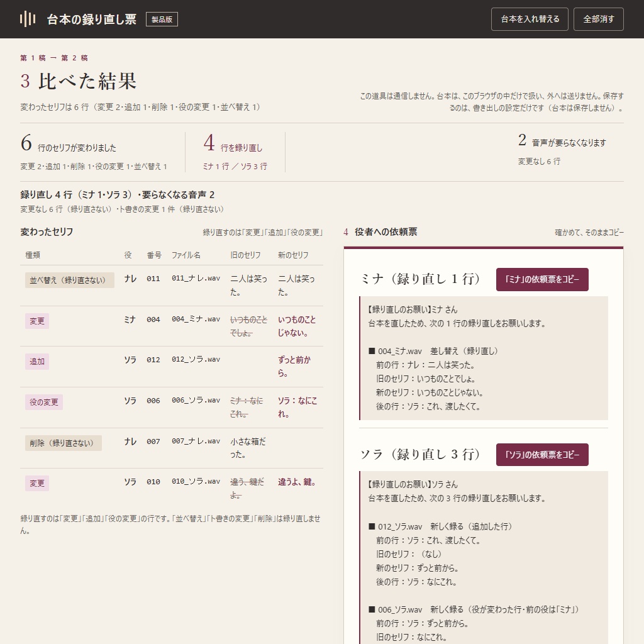Viewport: 644px width, 644px height.
Task: Click the 役者への依頼票 heading
Action: pos(386,232)
